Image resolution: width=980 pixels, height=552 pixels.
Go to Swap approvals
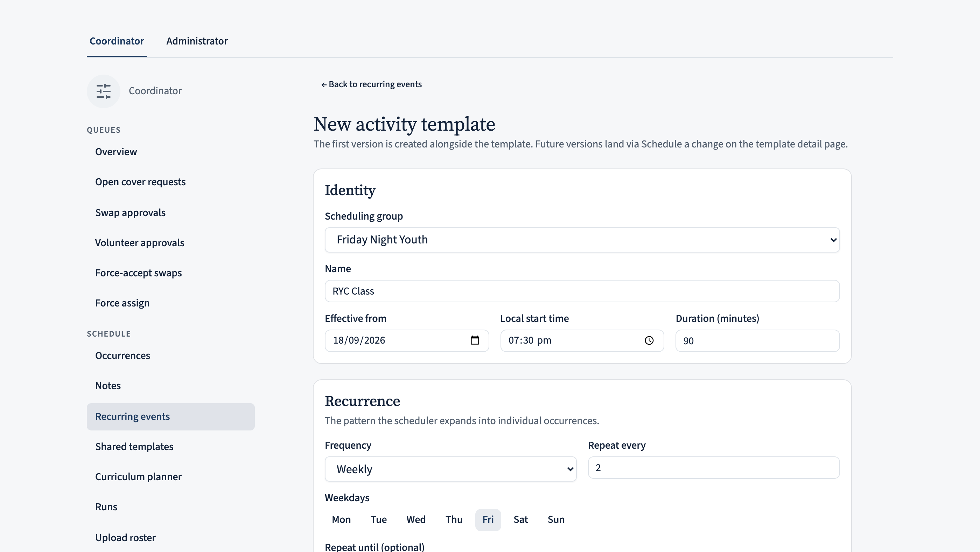[170, 212]
